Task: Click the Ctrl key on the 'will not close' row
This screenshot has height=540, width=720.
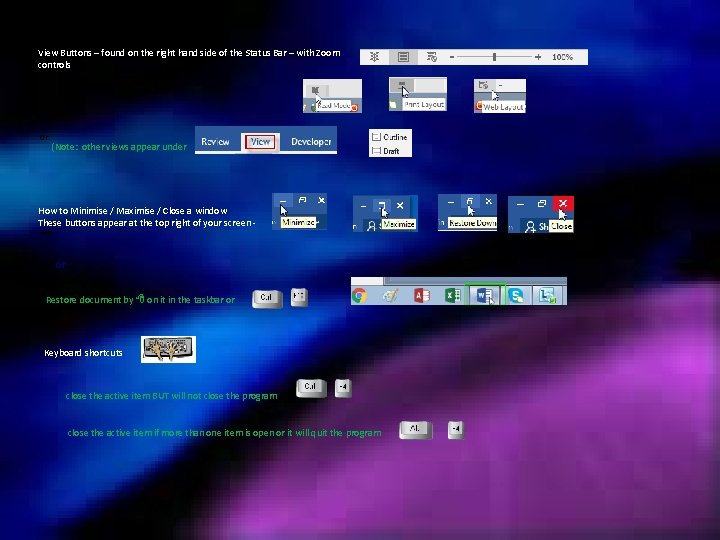Action: tap(311, 388)
